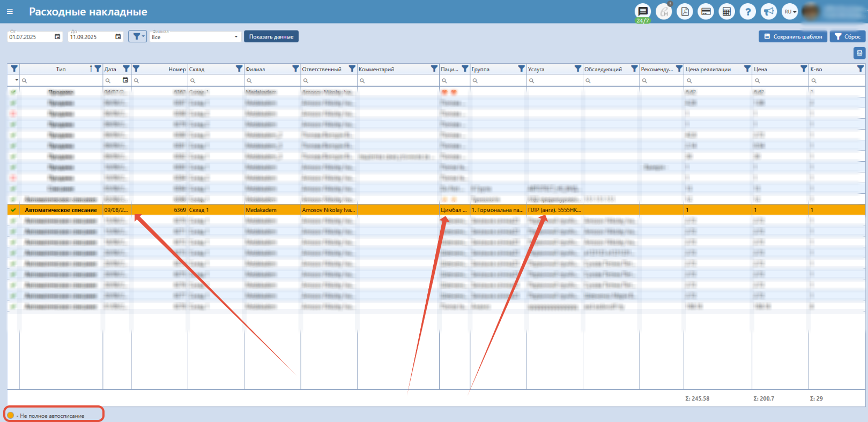The width and height of the screenshot is (868, 422).
Task: Open the handwritten signature notification icon
Action: click(x=664, y=12)
